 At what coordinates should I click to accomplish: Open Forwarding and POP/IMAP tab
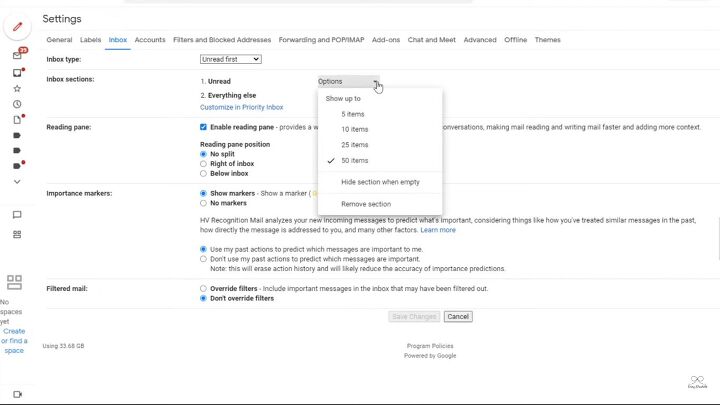[x=321, y=40]
